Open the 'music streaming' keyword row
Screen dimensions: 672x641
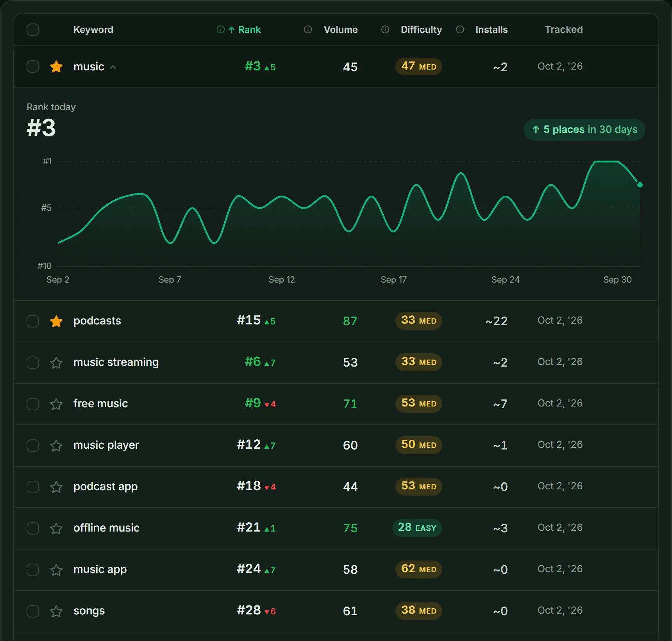click(336, 363)
